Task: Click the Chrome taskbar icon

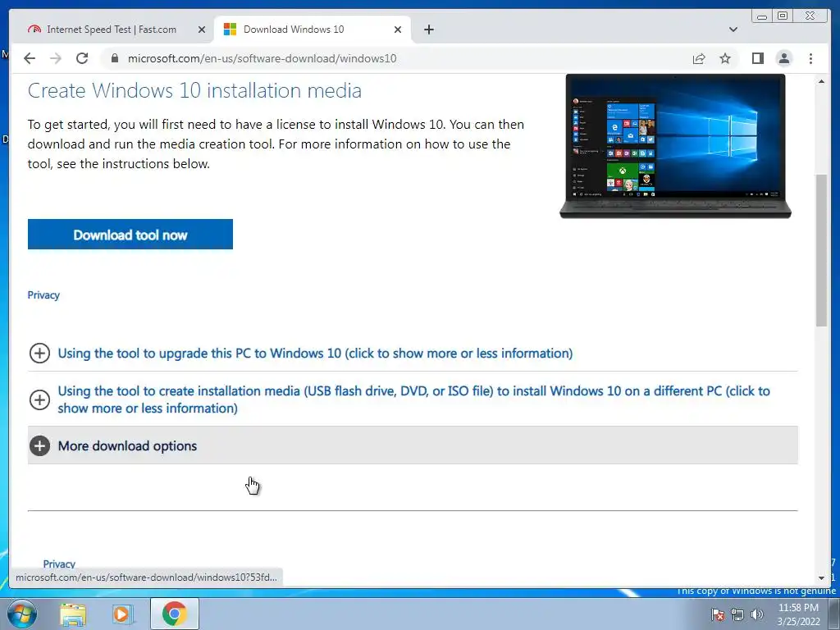Action: click(x=175, y=614)
